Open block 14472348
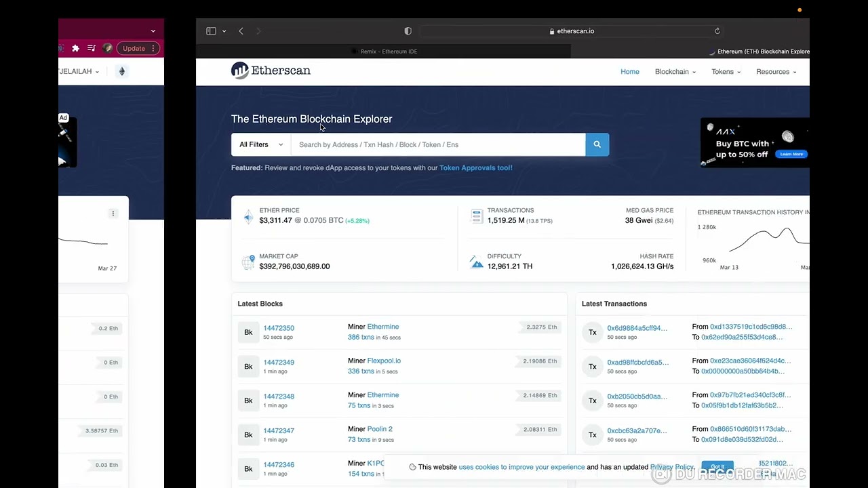The height and width of the screenshot is (488, 868). tap(279, 396)
